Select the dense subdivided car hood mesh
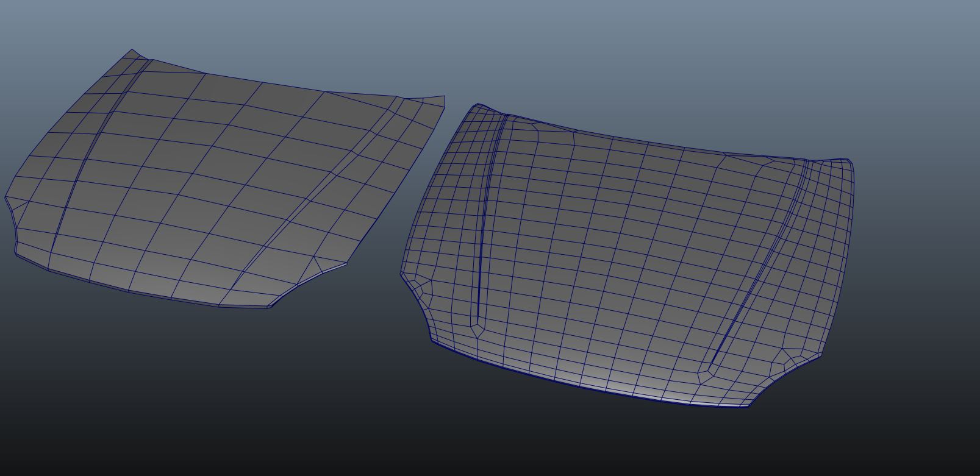 point(628,256)
